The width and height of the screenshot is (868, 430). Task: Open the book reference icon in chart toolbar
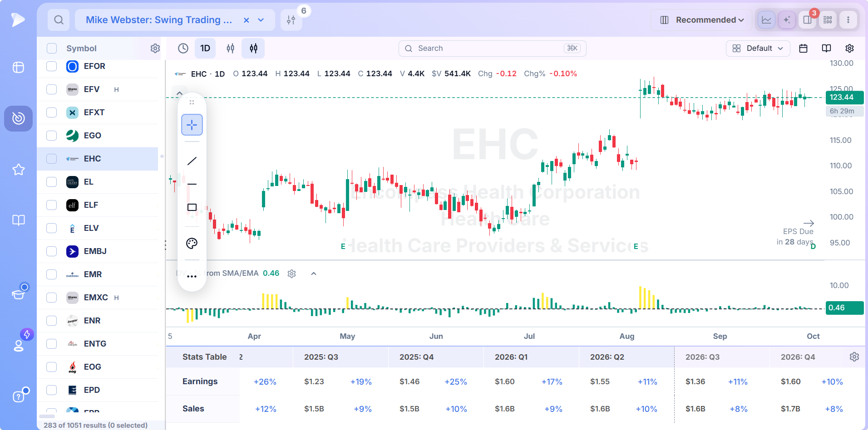(826, 49)
